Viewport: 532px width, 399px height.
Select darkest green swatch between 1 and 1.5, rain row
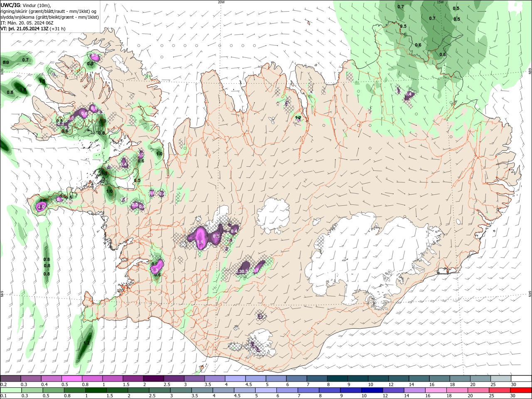click(x=96, y=390)
